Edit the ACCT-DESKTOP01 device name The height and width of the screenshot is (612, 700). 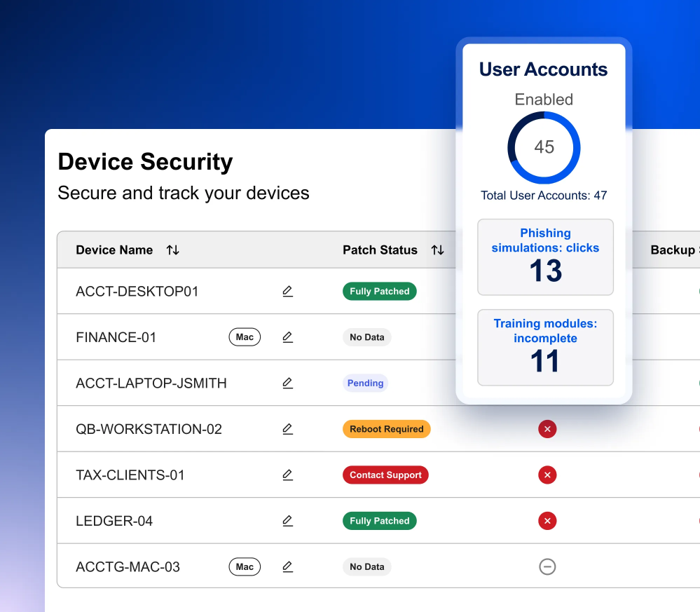[x=287, y=291]
